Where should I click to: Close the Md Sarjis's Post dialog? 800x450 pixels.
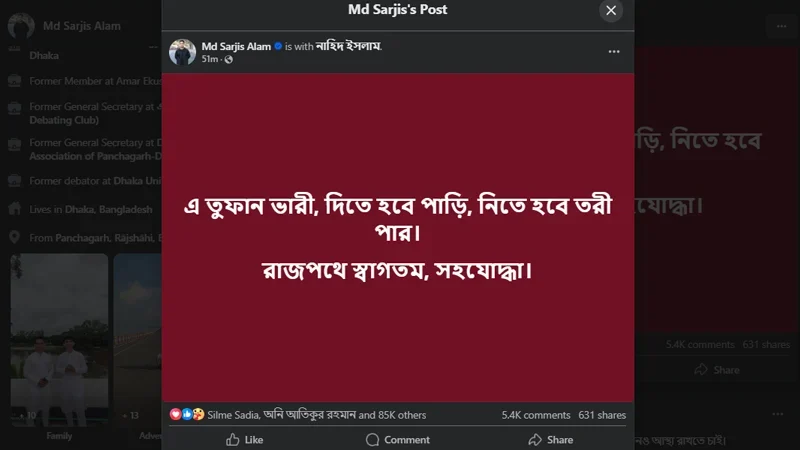coord(611,10)
